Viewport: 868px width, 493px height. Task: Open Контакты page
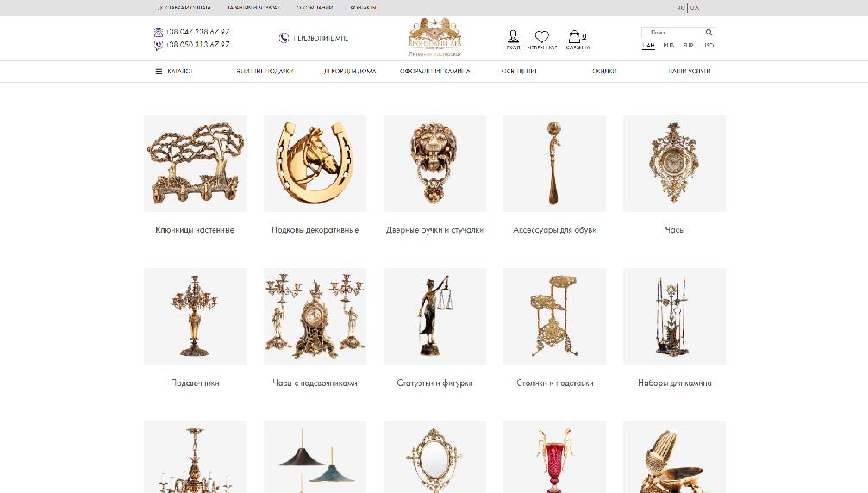pos(363,8)
